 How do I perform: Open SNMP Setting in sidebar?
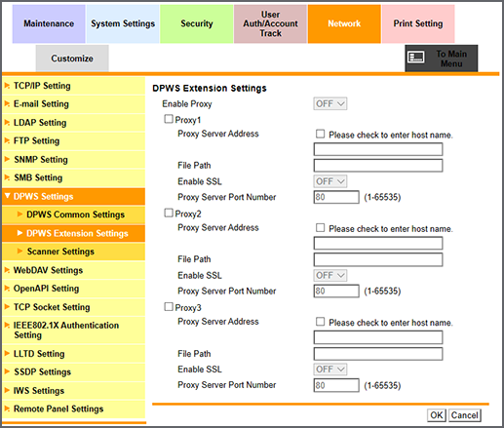(73, 159)
